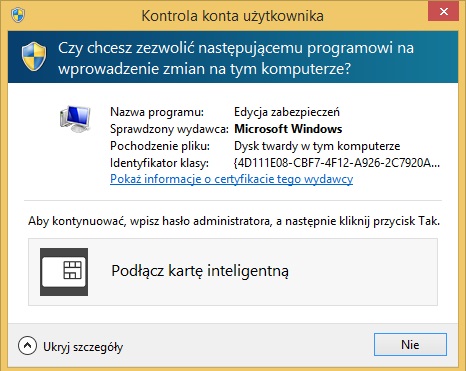Collapse details with the circular chevron icon
Viewport: 466px width, 371px height.
coord(27,345)
